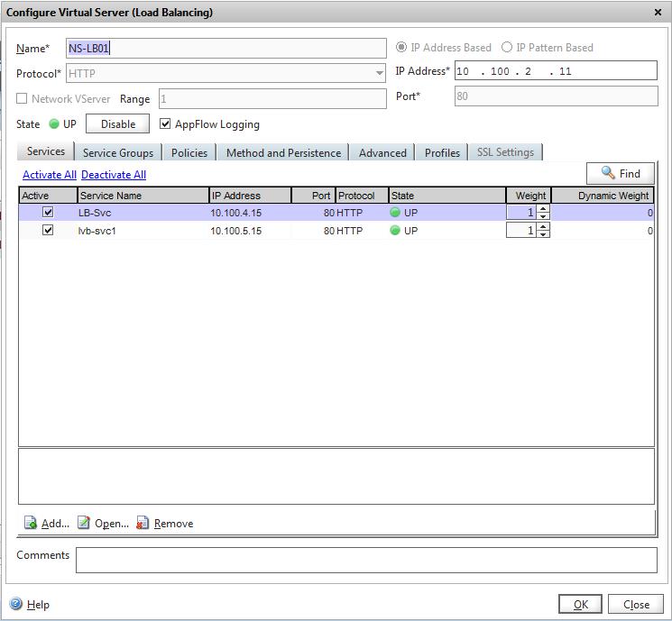Image resolution: width=672 pixels, height=621 pixels.
Task: Sort by Weight column header
Action: [529, 196]
